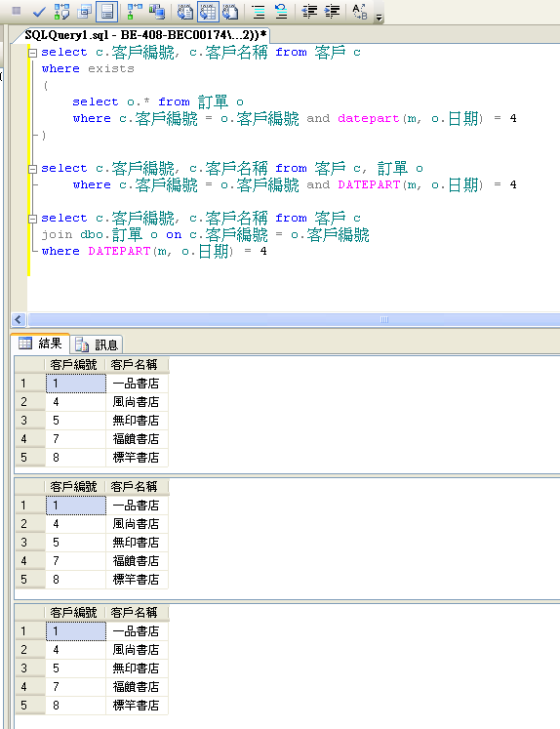560x729 pixels.
Task: Select 標竿書店 cell in second result grid
Action: coord(137,581)
